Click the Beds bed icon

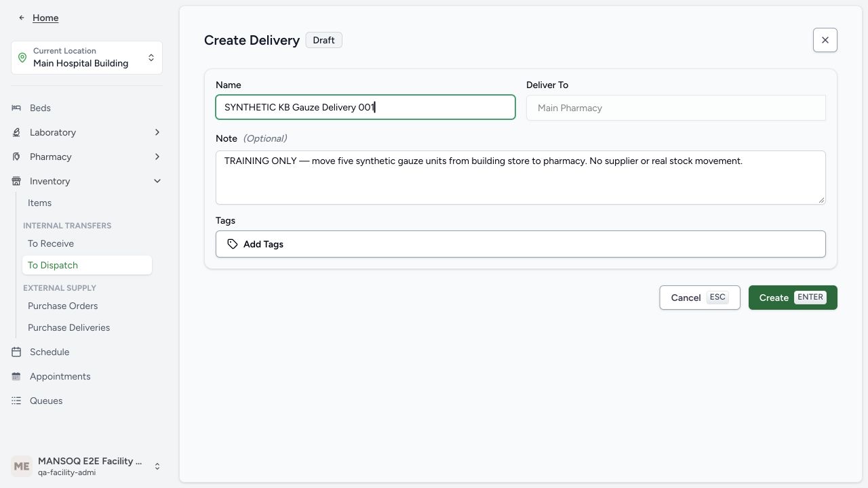(x=16, y=108)
